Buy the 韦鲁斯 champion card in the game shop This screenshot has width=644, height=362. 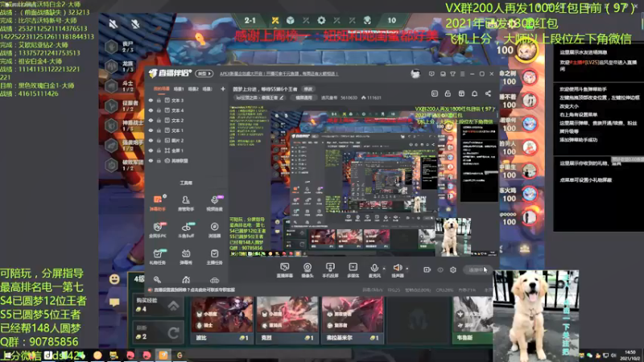(473, 320)
